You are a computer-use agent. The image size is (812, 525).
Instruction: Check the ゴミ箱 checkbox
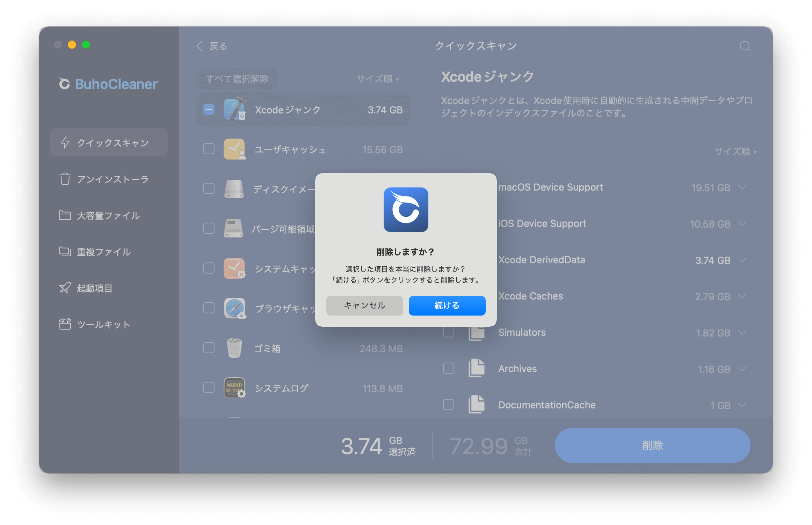click(x=209, y=348)
